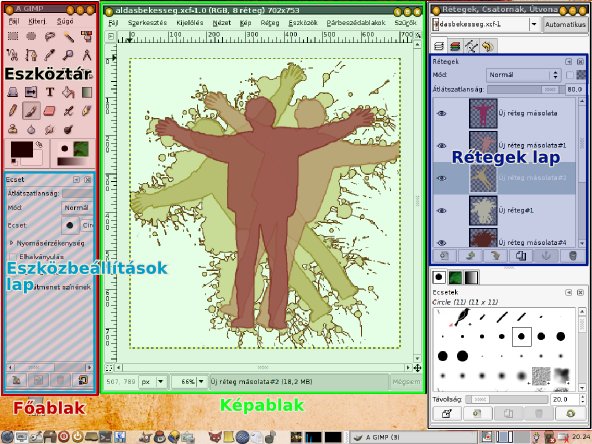Viewport: 592px width, 444px height.
Task: Click the refresh brushes icon
Action: pyautogui.click(x=570, y=413)
